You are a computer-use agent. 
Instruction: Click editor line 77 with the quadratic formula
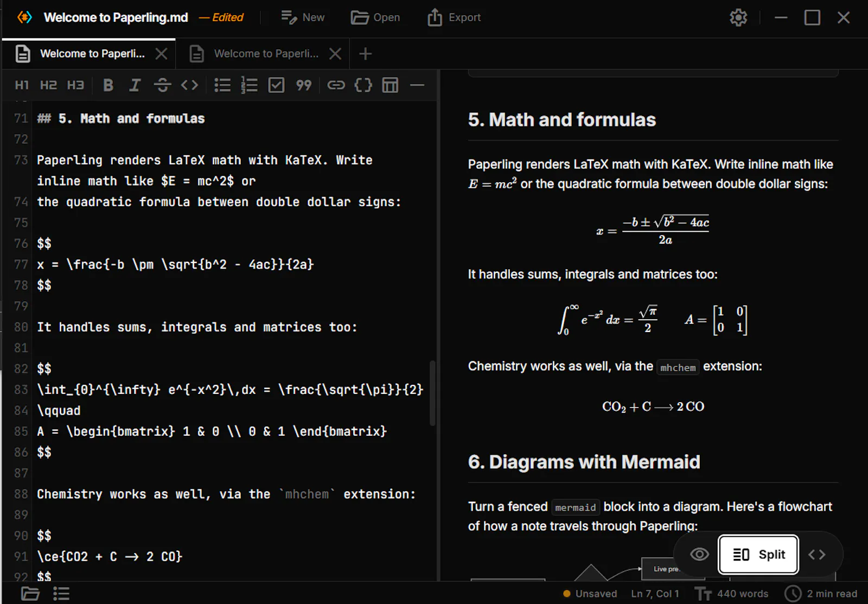pos(175,265)
